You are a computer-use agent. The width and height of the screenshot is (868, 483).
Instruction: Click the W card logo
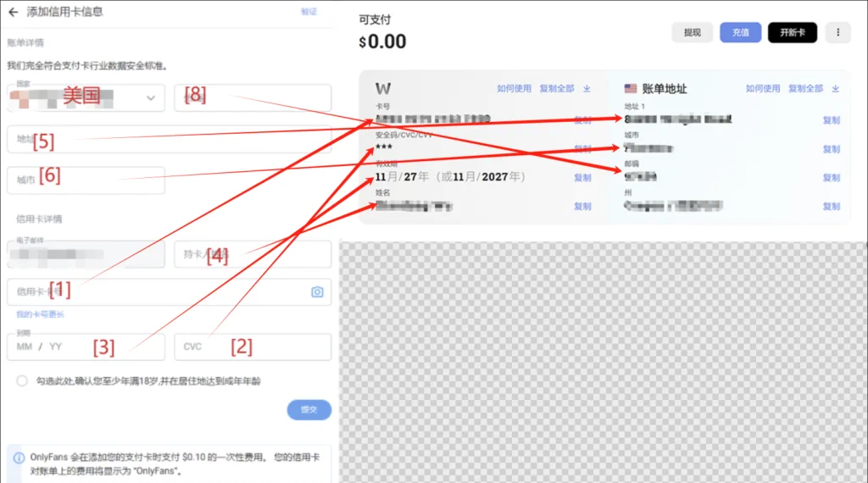(x=383, y=89)
